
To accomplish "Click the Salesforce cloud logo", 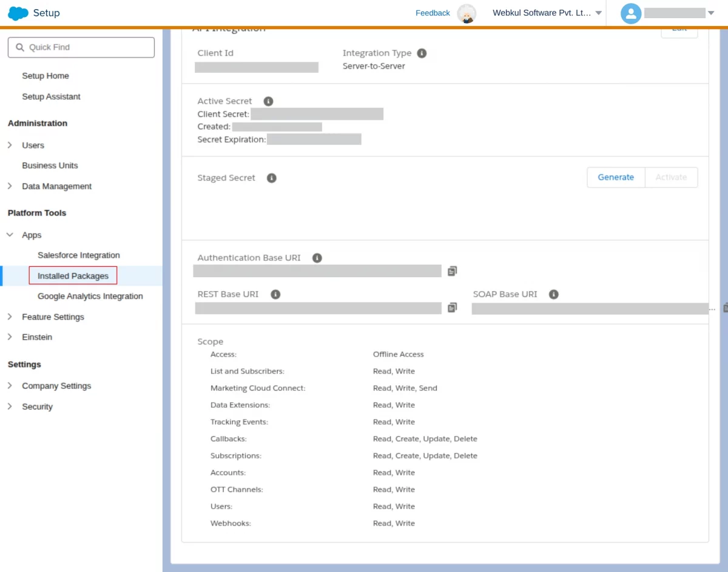I will point(18,13).
